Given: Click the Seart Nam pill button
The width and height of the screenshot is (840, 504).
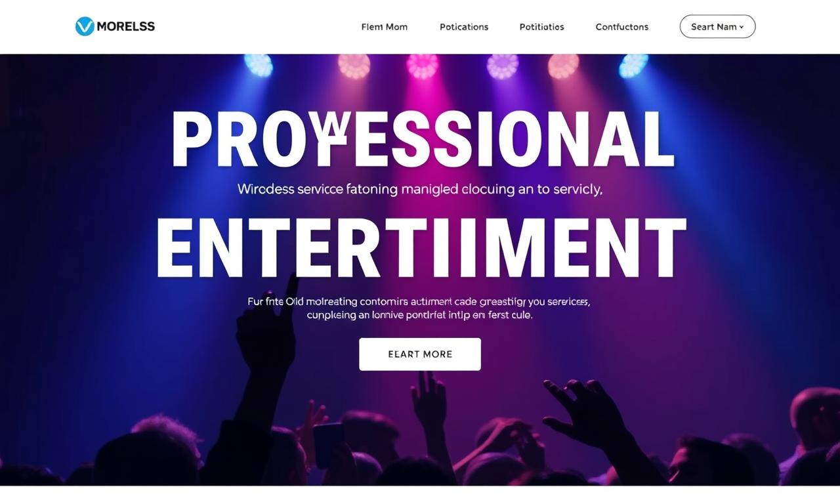Looking at the screenshot, I should click(717, 27).
